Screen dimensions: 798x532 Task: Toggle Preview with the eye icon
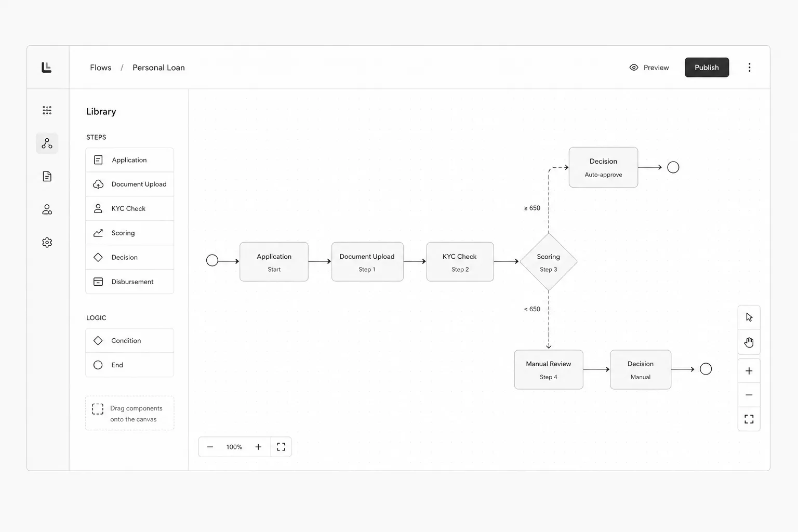(649, 68)
